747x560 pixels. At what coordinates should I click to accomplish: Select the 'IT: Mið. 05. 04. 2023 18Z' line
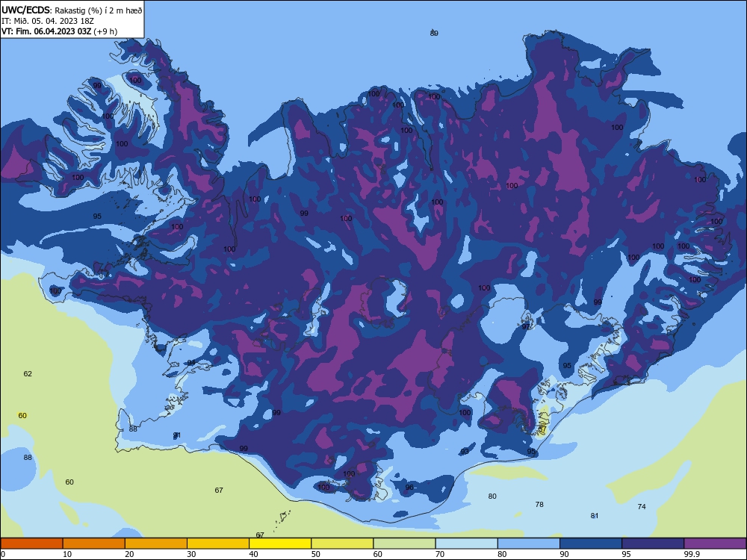pyautogui.click(x=48, y=21)
